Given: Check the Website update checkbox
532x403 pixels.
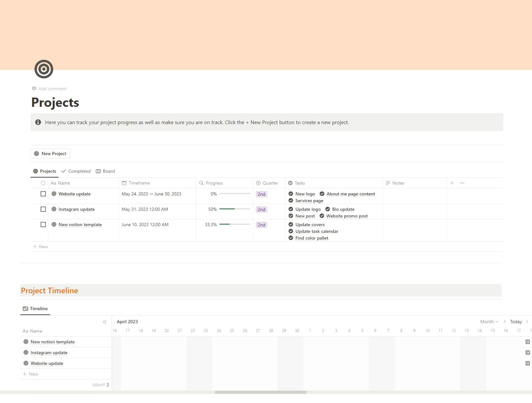Looking at the screenshot, I should pyautogui.click(x=43, y=194).
